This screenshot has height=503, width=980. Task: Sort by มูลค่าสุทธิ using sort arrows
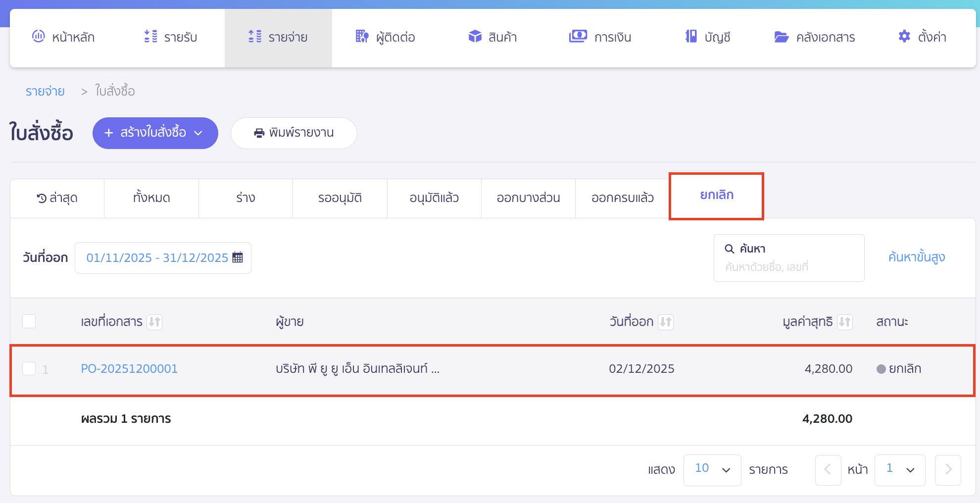(845, 322)
